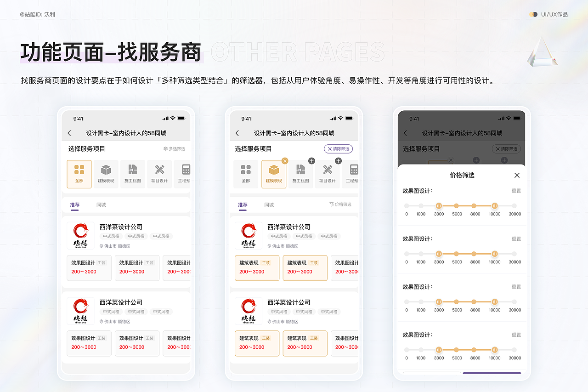The width and height of the screenshot is (588, 392).
Task: Click the 功能页面—找服务商 heading
Action: click(x=111, y=52)
